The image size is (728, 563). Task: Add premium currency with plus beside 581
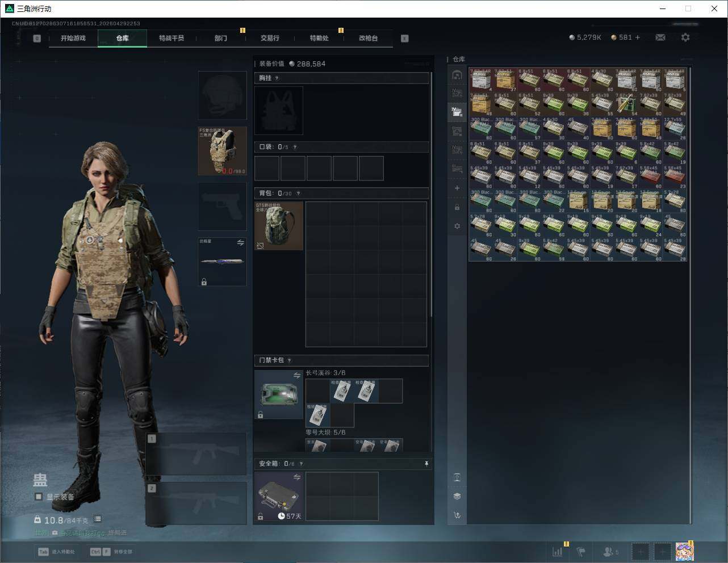point(638,37)
